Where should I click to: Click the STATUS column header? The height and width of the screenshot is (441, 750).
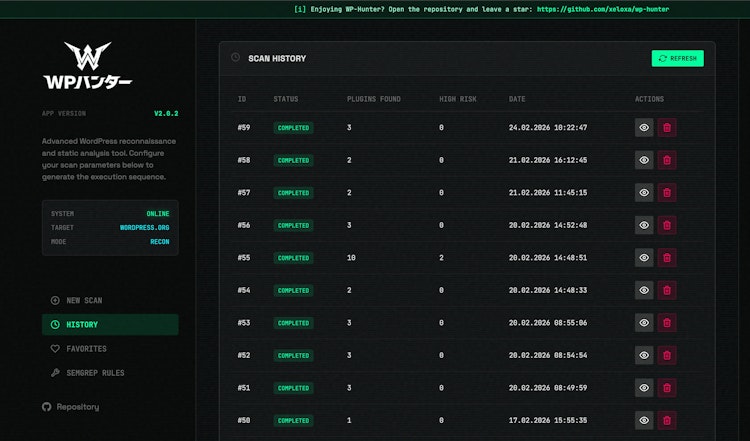click(x=286, y=99)
